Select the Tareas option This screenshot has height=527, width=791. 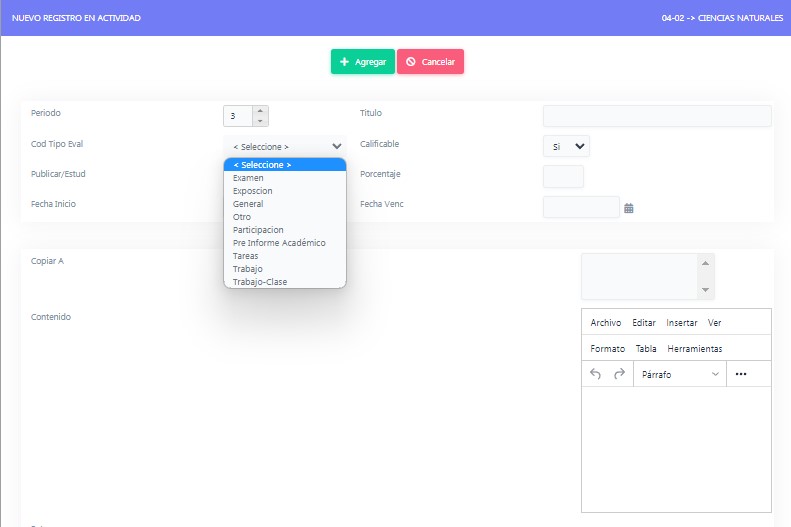tap(246, 256)
